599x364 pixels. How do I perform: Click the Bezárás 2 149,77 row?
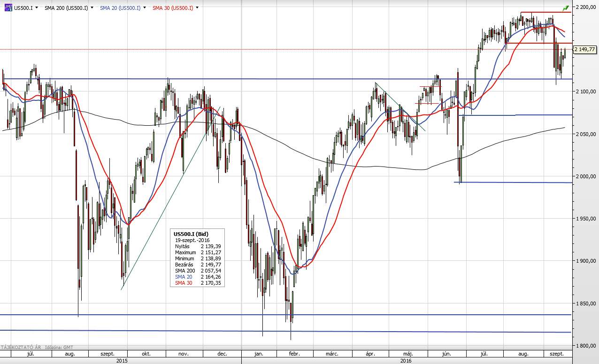197,265
